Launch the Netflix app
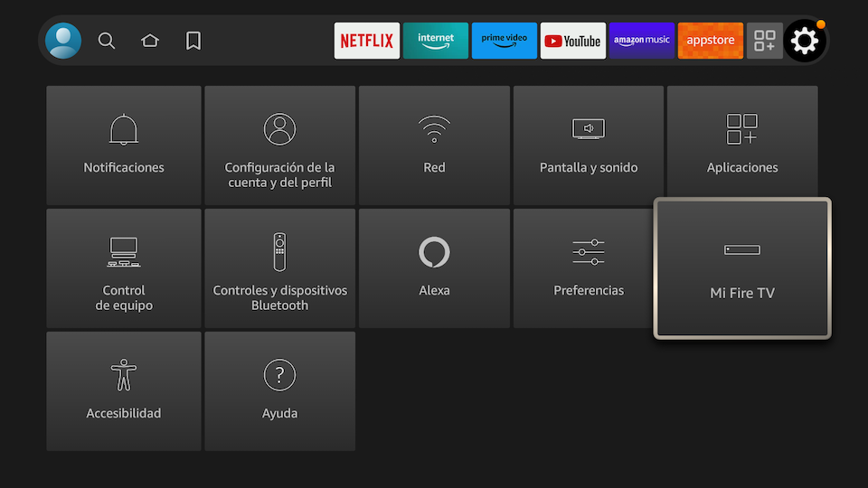868x488 pixels. coord(366,41)
